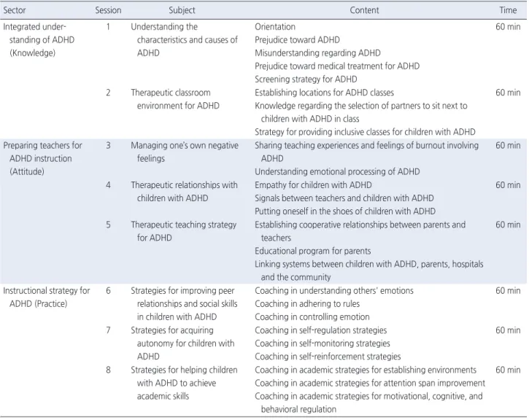
Task: Click 'Prejudice toward ADHD' content line
Action: click(x=297, y=40)
